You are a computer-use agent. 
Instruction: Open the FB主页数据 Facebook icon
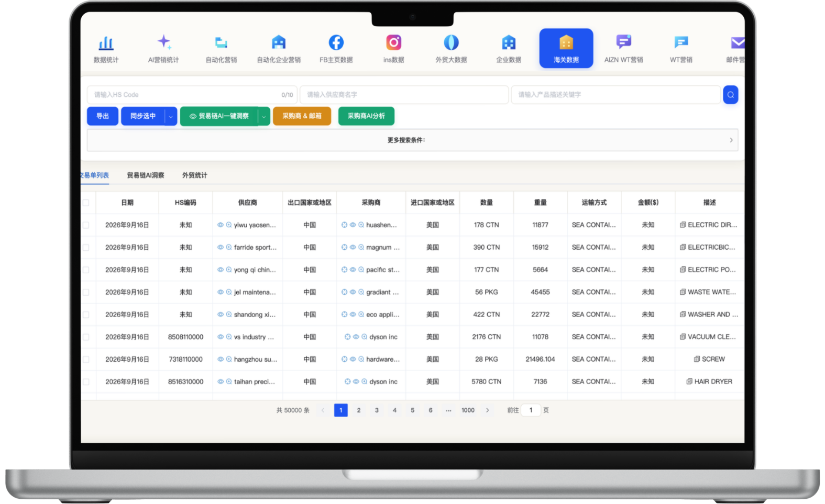click(336, 42)
